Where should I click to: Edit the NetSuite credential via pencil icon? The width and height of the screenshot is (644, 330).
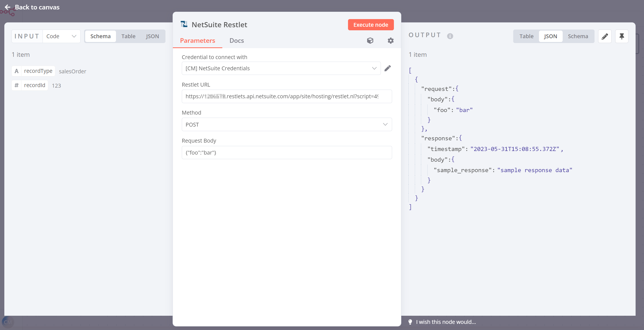pos(388,68)
